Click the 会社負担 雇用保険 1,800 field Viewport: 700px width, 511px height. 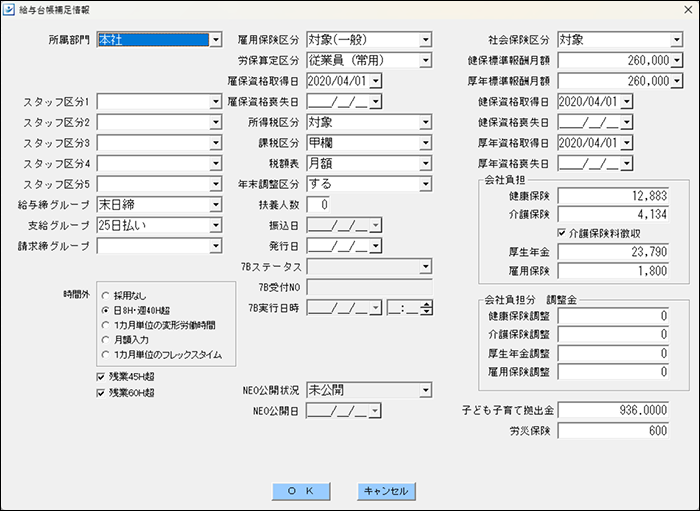click(x=613, y=270)
